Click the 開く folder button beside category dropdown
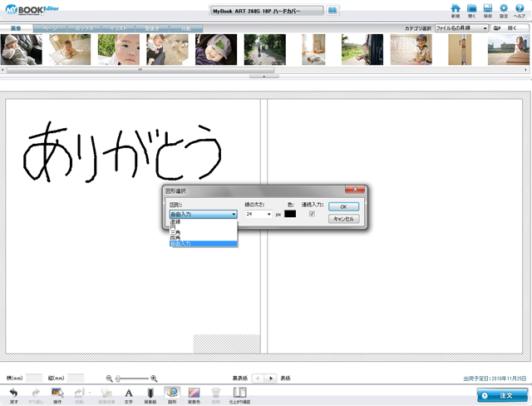Screen dimensions: 532x406 tap(510, 28)
